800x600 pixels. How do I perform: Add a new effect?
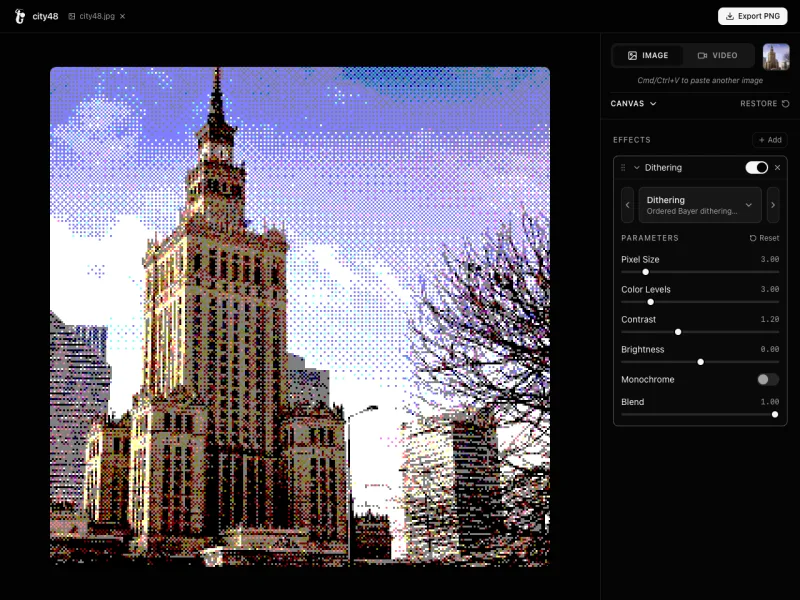(770, 140)
